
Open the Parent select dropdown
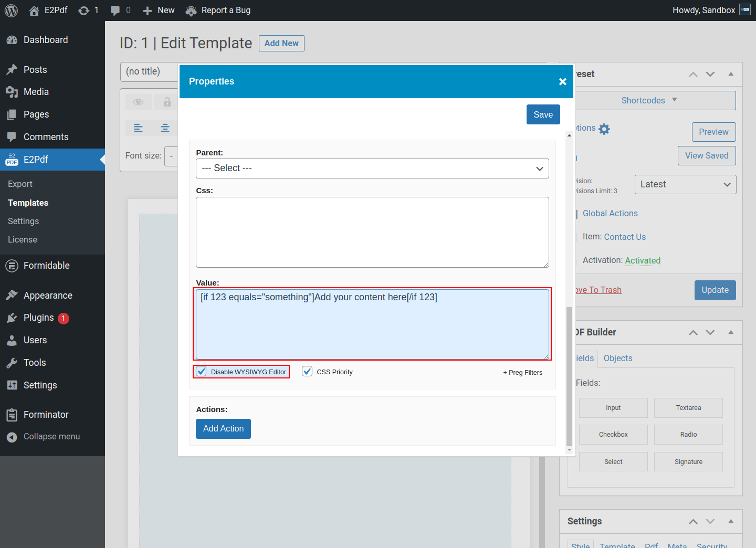tap(372, 168)
